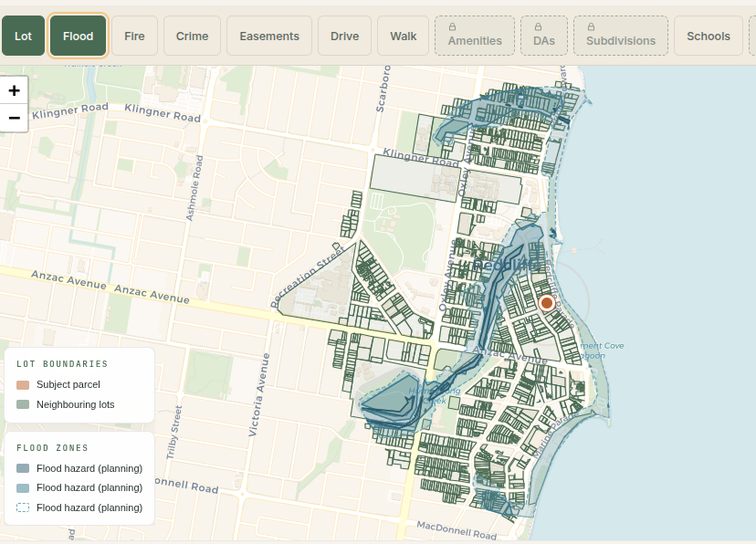The height and width of the screenshot is (544, 756).
Task: Zoom in the map
Action: (x=14, y=90)
